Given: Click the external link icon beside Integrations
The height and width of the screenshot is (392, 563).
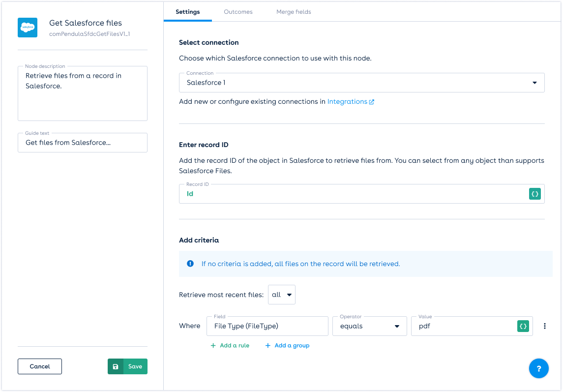Looking at the screenshot, I should tap(372, 102).
